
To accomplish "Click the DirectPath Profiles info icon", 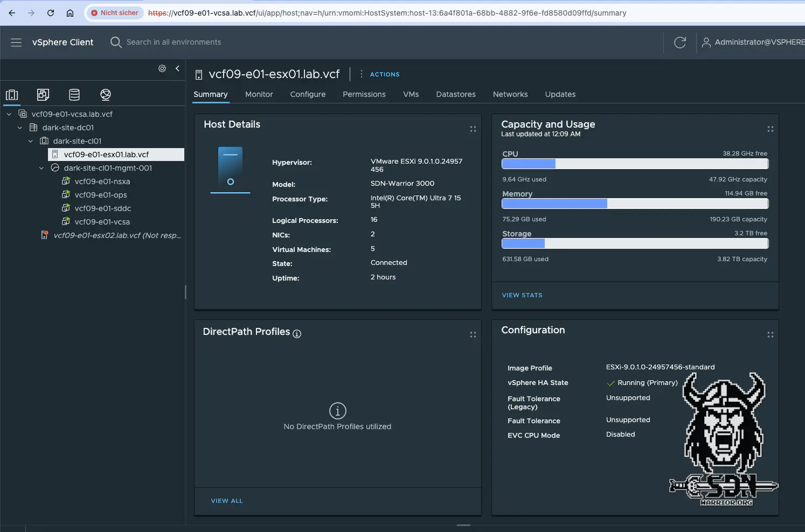I will [297, 334].
